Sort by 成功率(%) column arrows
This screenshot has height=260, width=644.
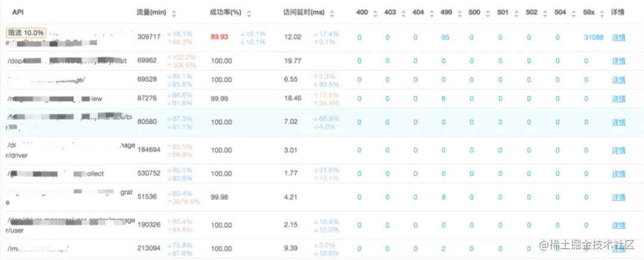click(249, 13)
